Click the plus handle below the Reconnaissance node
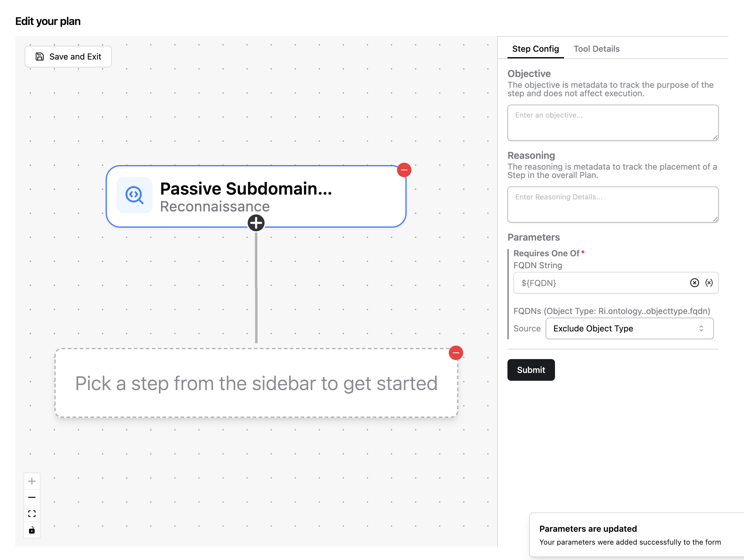The height and width of the screenshot is (560, 744). pyautogui.click(x=256, y=223)
